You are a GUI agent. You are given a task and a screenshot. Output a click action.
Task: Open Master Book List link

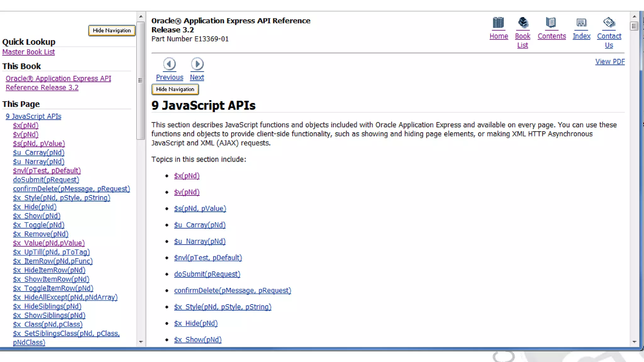[x=29, y=52]
